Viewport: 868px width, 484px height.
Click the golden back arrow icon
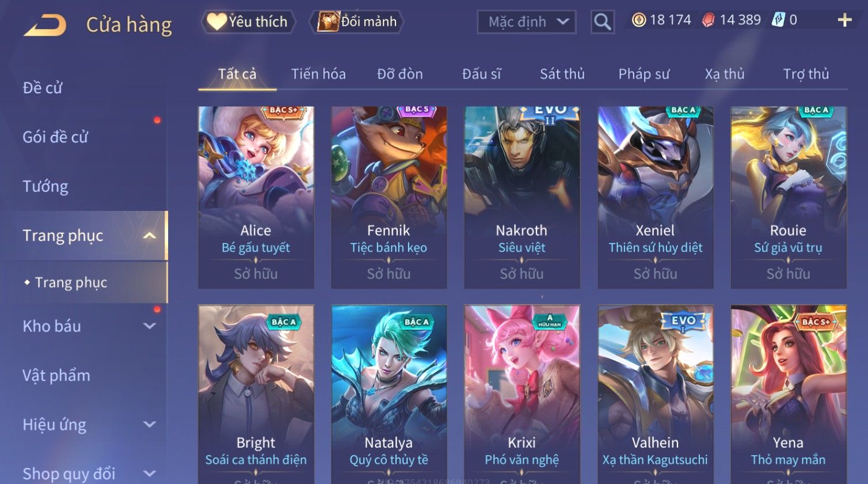pos(45,25)
